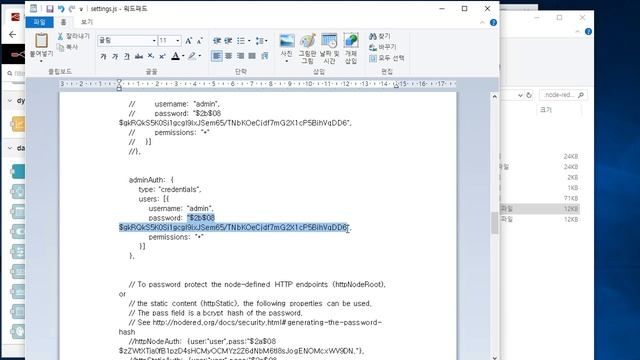Screen dimensions: 640x360
Task: Click the Save icon in quick access toolbar
Action: click(49, 9)
